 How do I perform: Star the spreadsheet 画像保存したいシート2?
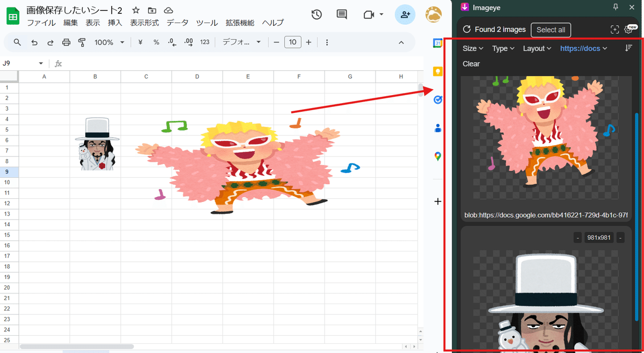tap(136, 10)
